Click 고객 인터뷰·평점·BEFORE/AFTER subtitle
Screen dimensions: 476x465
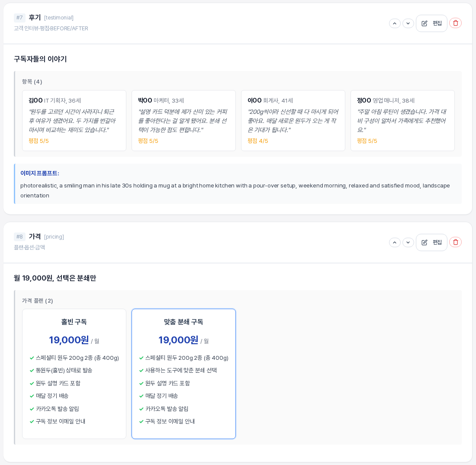(x=51, y=28)
